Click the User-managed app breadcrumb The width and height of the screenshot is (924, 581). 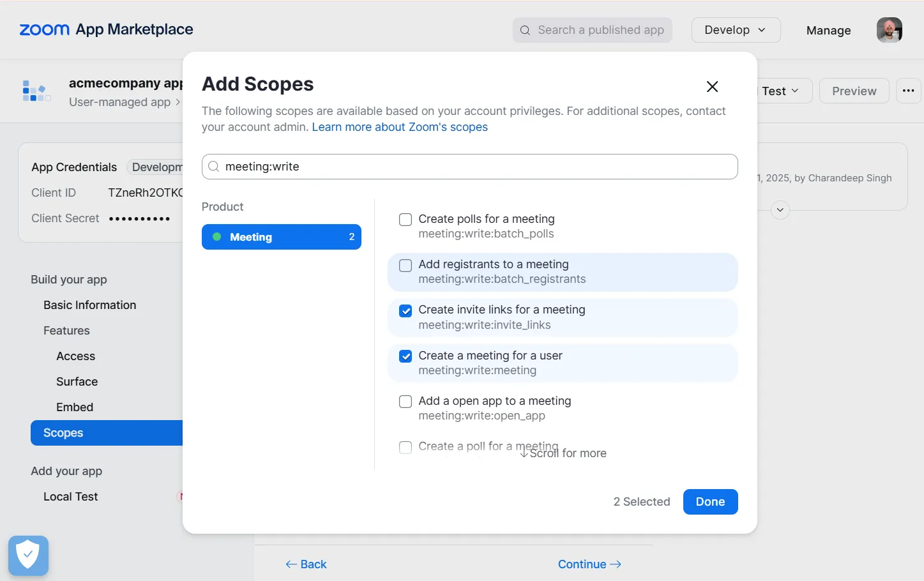(119, 102)
